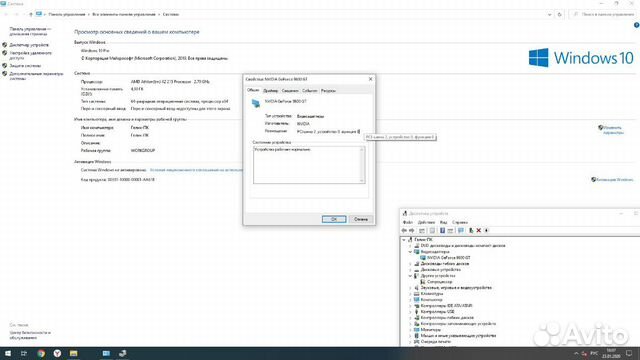Expand Клавиатуры node in Device Manager
The height and width of the screenshot is (360, 640).
410,293
